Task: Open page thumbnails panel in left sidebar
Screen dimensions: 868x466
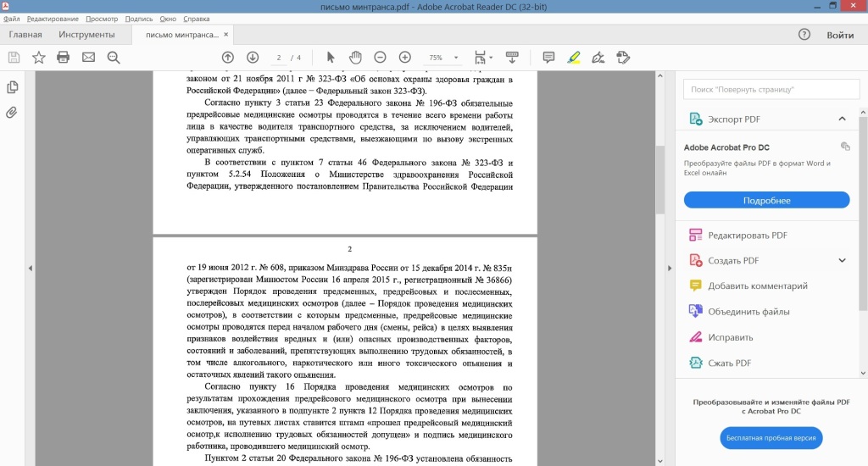Action: pos(13,87)
